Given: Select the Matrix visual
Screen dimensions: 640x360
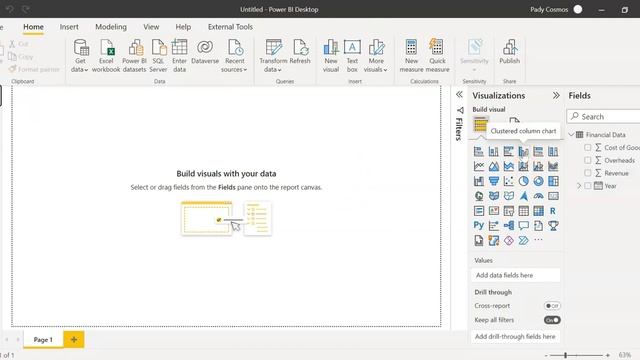Looking at the screenshot, I should [538, 211].
